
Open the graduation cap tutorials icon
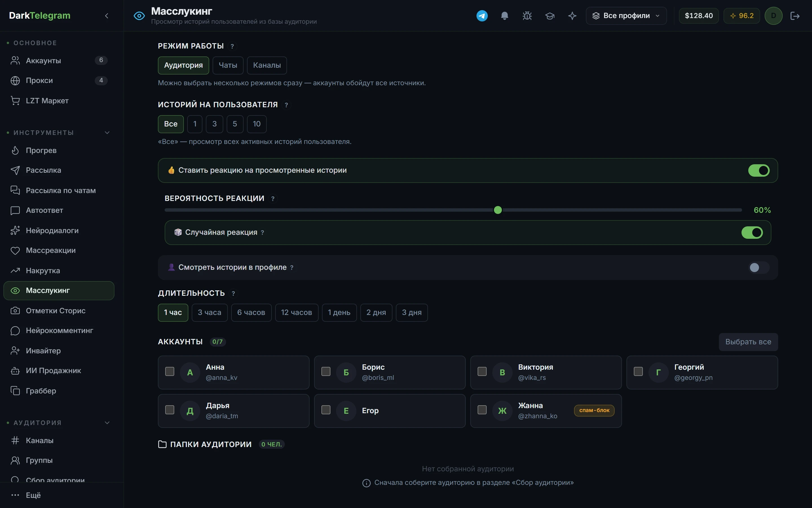[550, 16]
